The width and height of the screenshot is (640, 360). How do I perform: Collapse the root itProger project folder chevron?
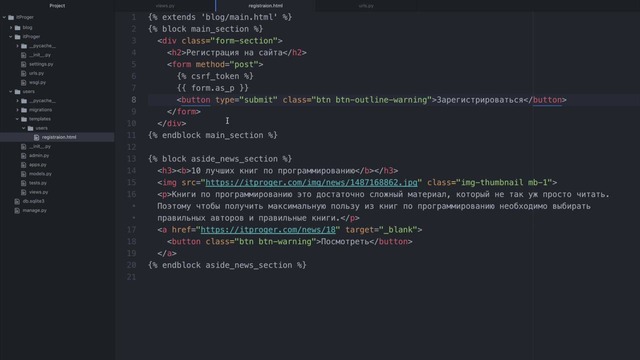[4, 17]
